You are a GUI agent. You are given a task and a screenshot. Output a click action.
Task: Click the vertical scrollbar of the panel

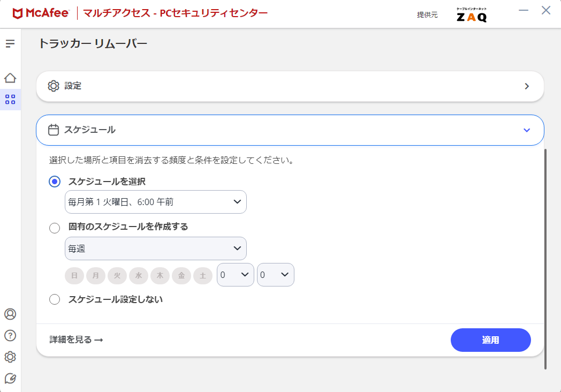[545, 259]
